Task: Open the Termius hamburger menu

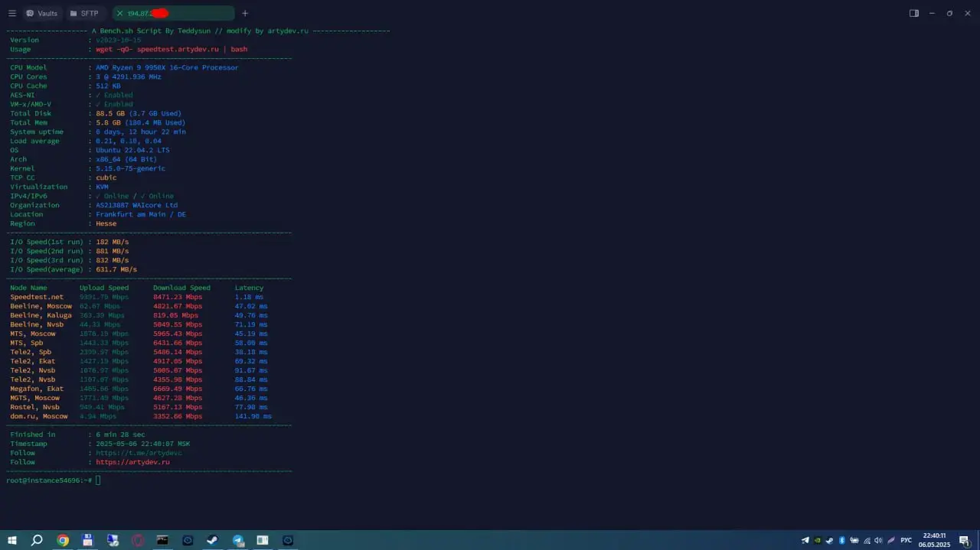Action: (11, 13)
